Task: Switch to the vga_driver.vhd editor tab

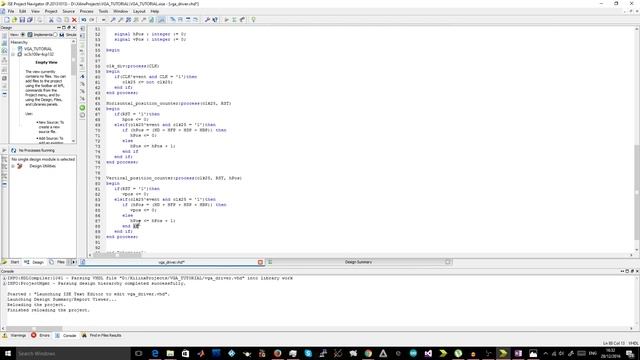Action: click(x=171, y=262)
